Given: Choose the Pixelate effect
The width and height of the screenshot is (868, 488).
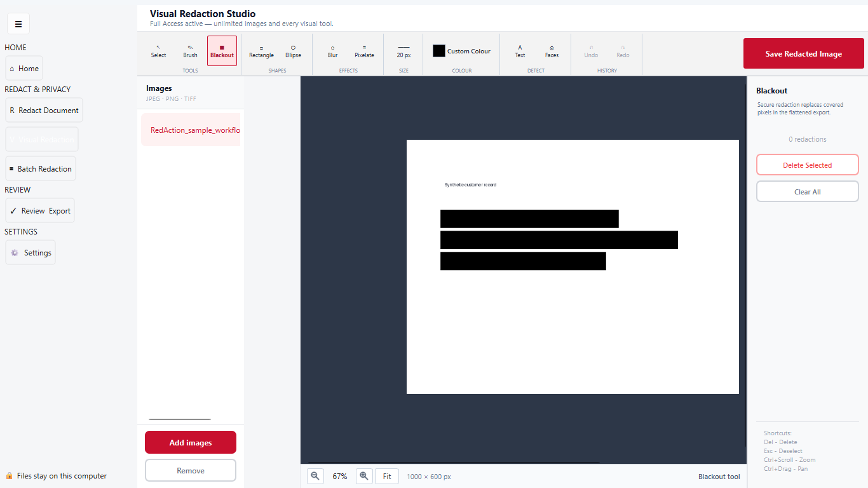Looking at the screenshot, I should point(364,51).
